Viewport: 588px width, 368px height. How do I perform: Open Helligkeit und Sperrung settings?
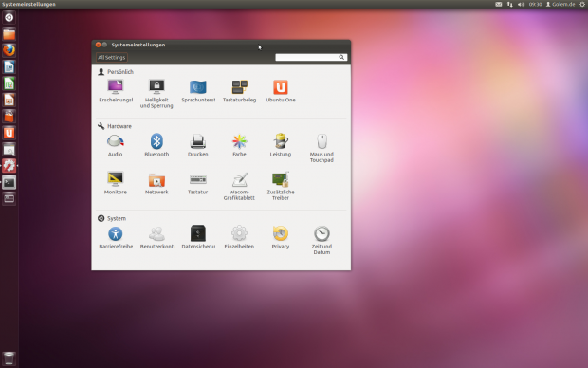(156, 94)
